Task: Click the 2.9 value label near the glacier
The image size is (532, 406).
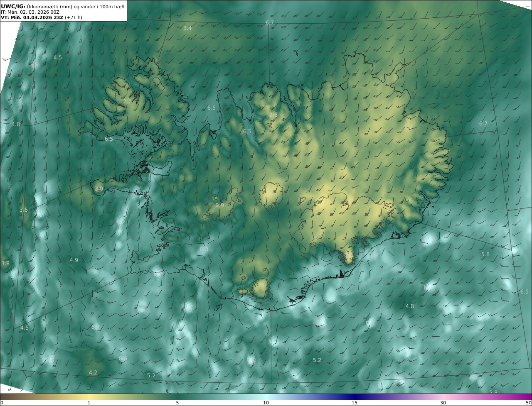Action: click(x=220, y=205)
